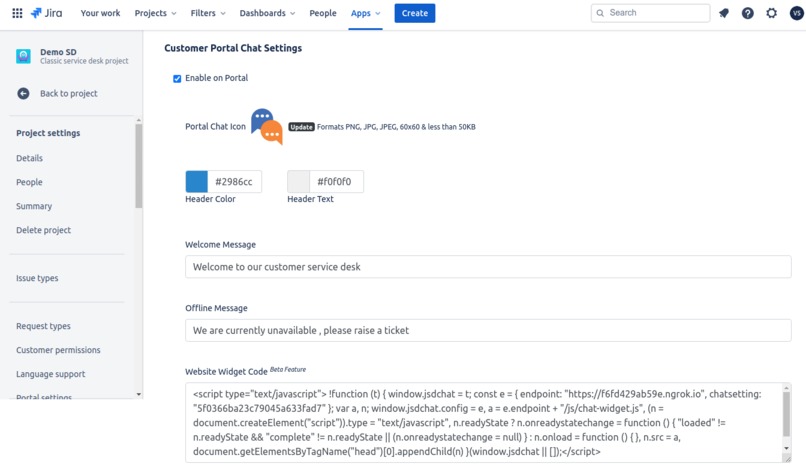Open Issue types in sidebar
Viewport: 806px width, 470px height.
click(37, 278)
